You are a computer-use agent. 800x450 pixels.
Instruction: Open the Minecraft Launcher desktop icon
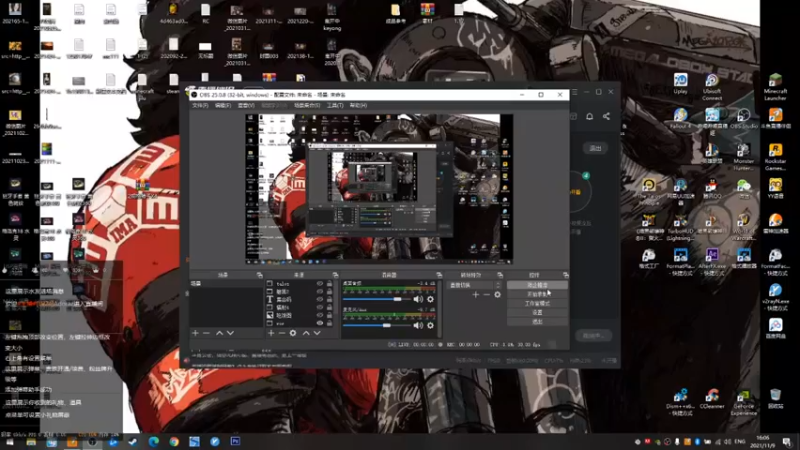point(775,87)
